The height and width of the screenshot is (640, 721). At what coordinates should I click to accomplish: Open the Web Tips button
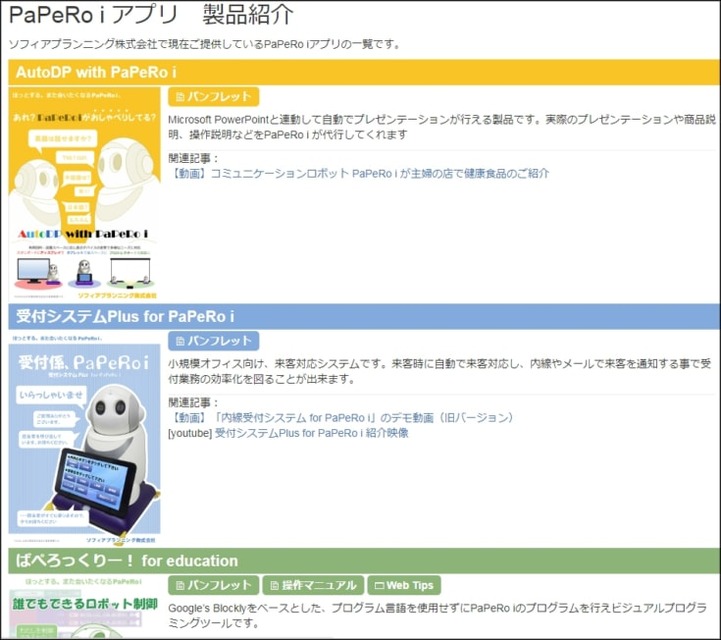point(404,585)
